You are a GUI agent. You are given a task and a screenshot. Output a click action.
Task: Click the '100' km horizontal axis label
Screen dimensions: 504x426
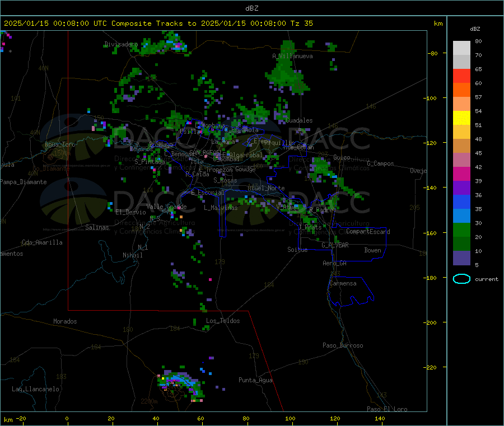tap(290, 419)
